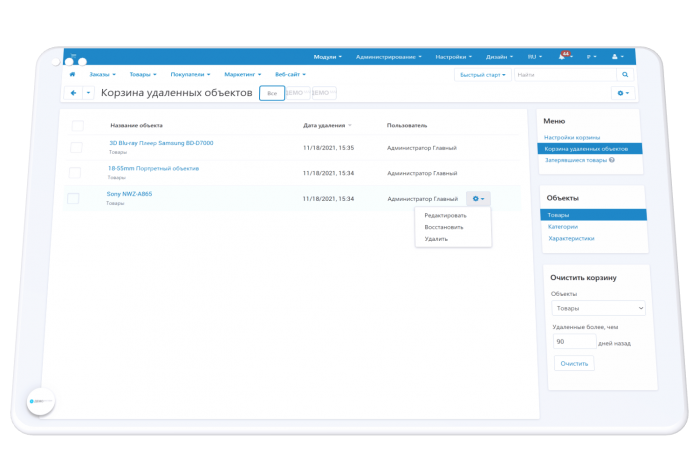
Task: Toggle the select-all checkbox in table header
Action: 78,125
